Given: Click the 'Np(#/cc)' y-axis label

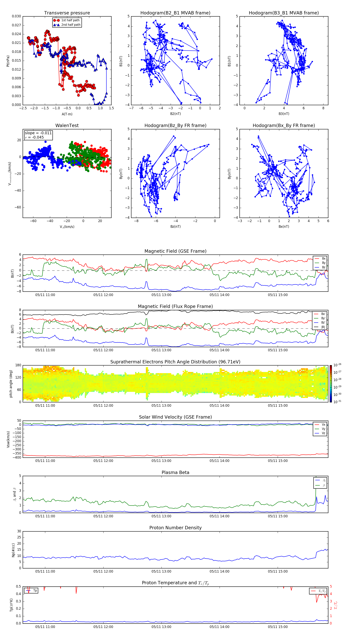Looking at the screenshot, I should point(13,550).
